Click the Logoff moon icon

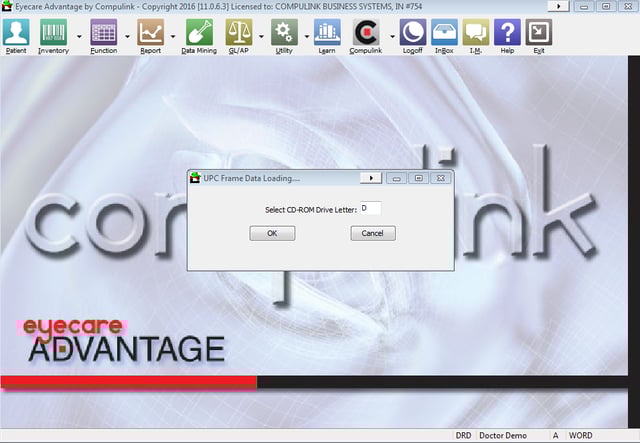[413, 32]
